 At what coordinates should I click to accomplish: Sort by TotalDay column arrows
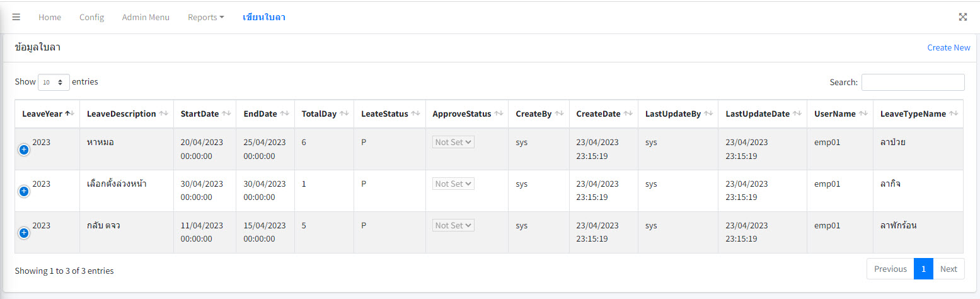(x=344, y=114)
